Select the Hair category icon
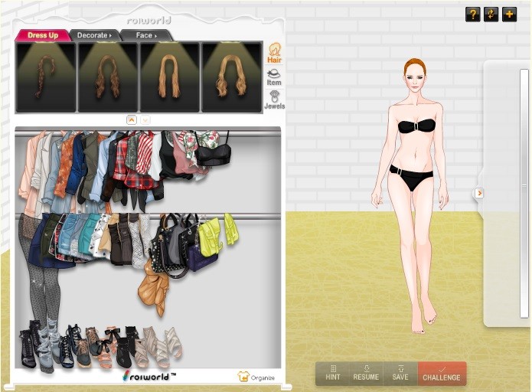The height and width of the screenshot is (392, 532). pos(273,53)
